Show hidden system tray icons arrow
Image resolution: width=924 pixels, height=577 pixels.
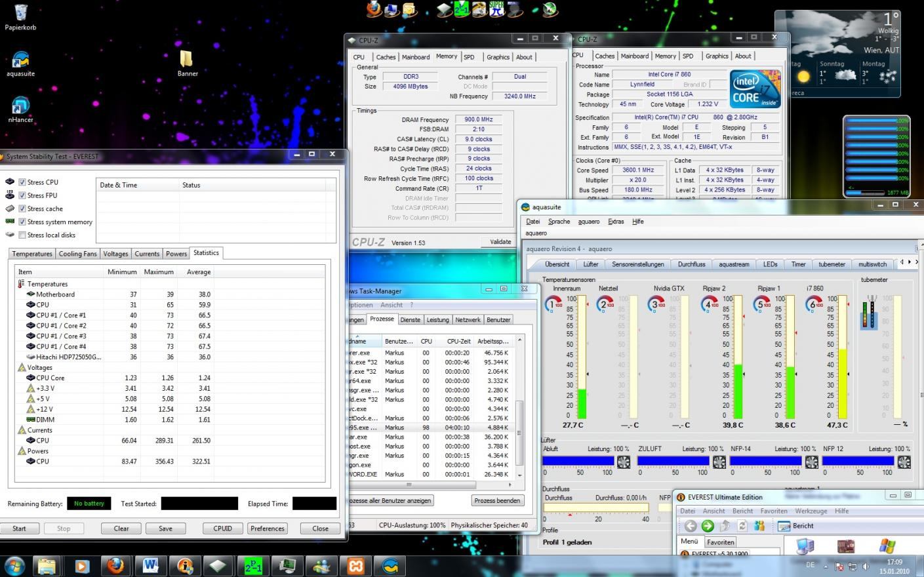point(826,565)
